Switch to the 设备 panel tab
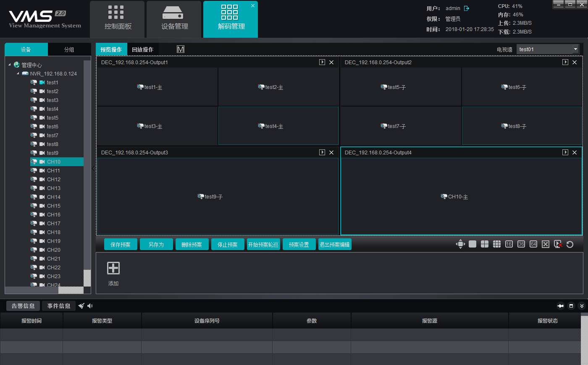This screenshot has height=365, width=588. [26, 50]
